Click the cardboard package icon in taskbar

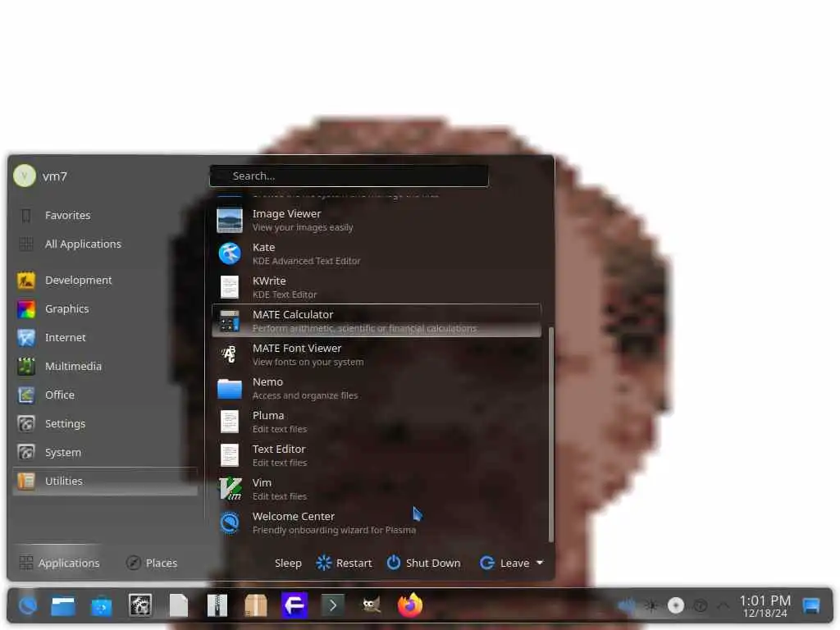pos(256,606)
